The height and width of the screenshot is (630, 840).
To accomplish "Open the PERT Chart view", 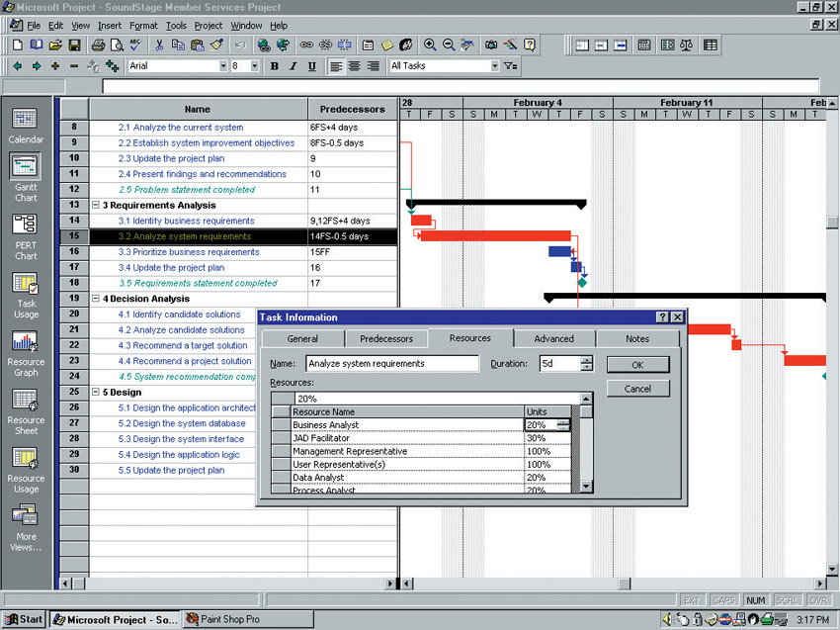I will (x=26, y=237).
